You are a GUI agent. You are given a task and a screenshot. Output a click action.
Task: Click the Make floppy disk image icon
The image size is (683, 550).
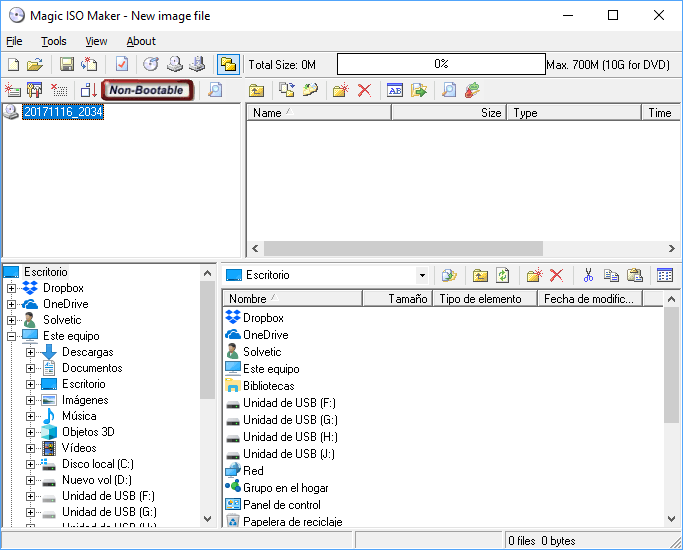point(197,64)
